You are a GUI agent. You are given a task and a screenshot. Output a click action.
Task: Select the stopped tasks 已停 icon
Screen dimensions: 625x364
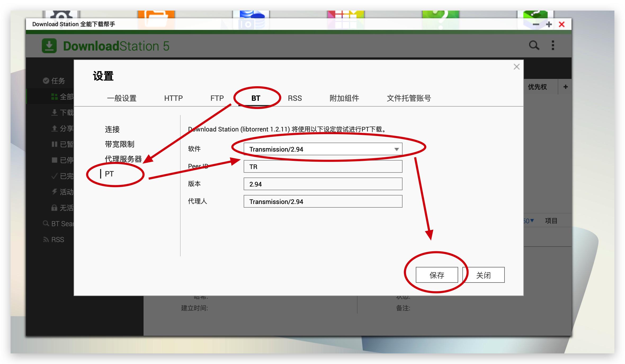[55, 160]
